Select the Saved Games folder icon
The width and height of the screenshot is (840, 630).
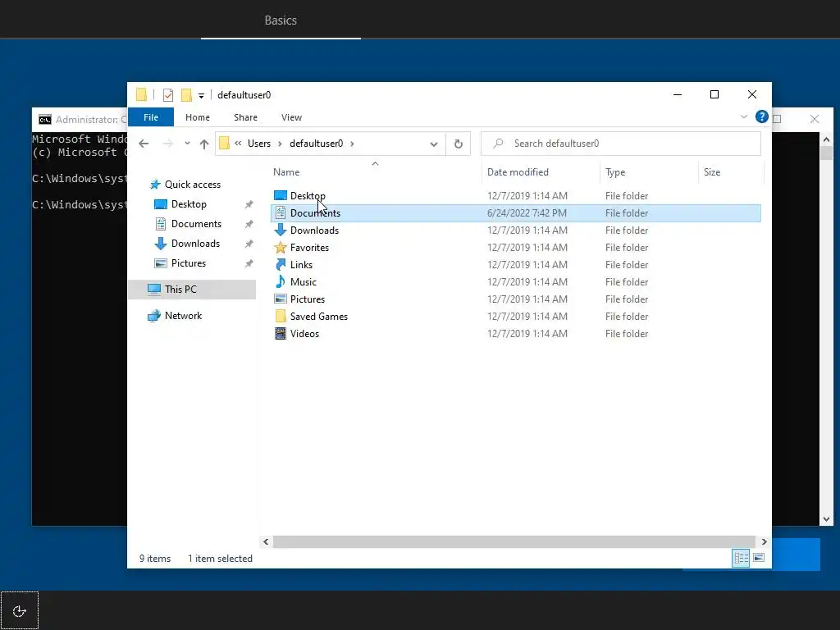(281, 316)
